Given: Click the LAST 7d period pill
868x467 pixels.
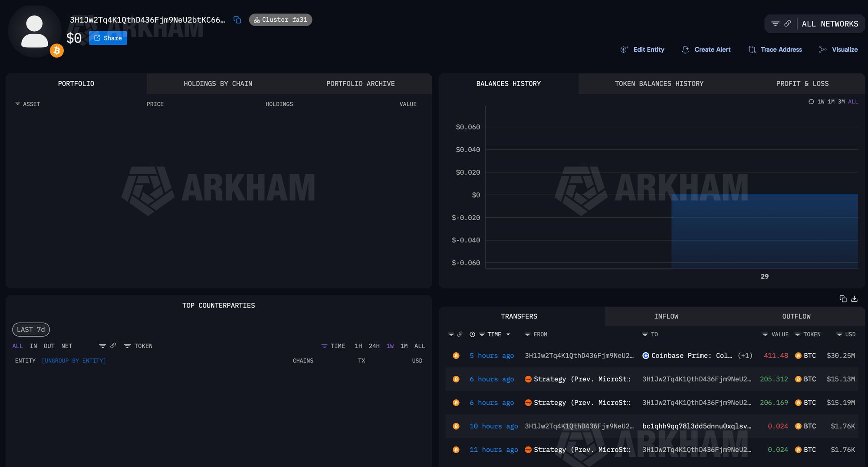Looking at the screenshot, I should click(x=31, y=329).
